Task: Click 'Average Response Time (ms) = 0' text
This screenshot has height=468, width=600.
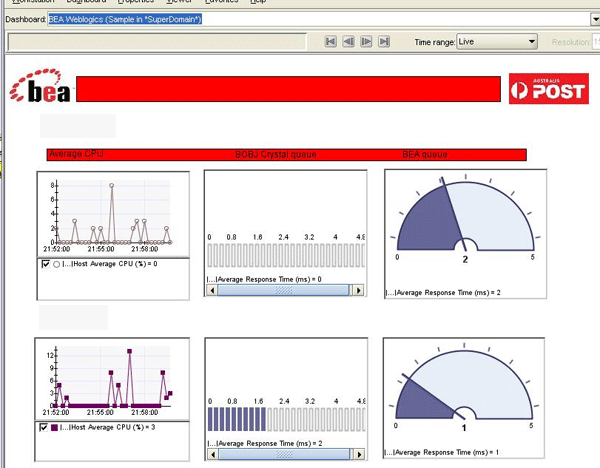Action: point(264,279)
